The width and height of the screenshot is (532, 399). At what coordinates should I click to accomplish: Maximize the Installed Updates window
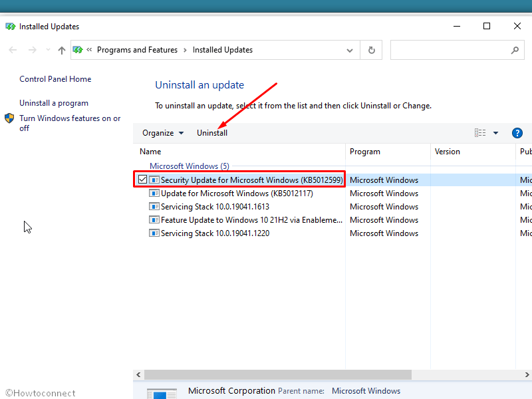(487, 26)
